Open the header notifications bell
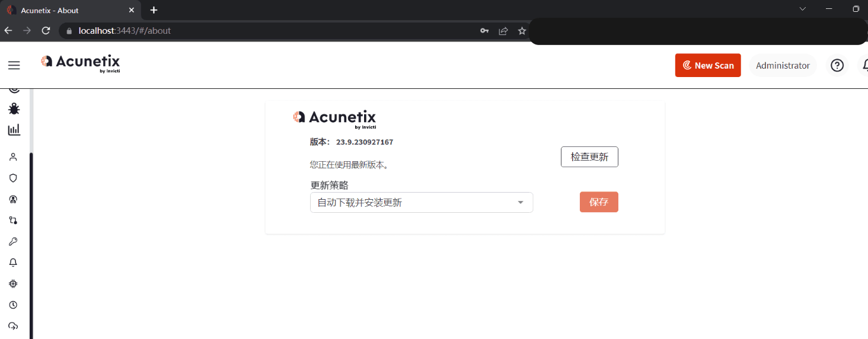Viewport: 868px width, 339px height. click(864, 65)
